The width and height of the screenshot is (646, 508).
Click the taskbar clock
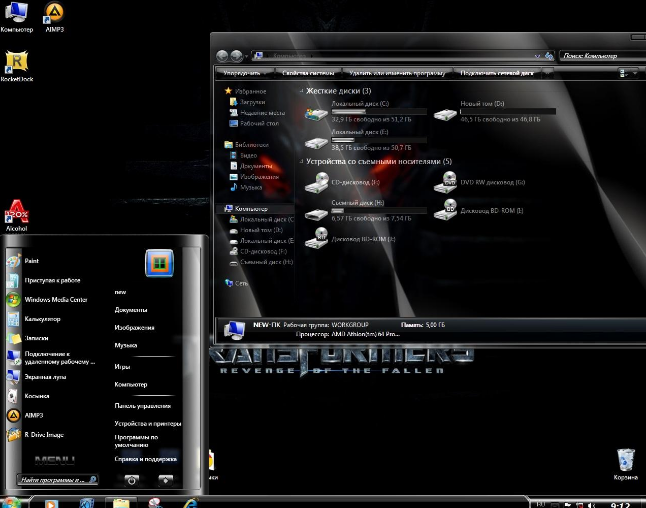[620, 505]
